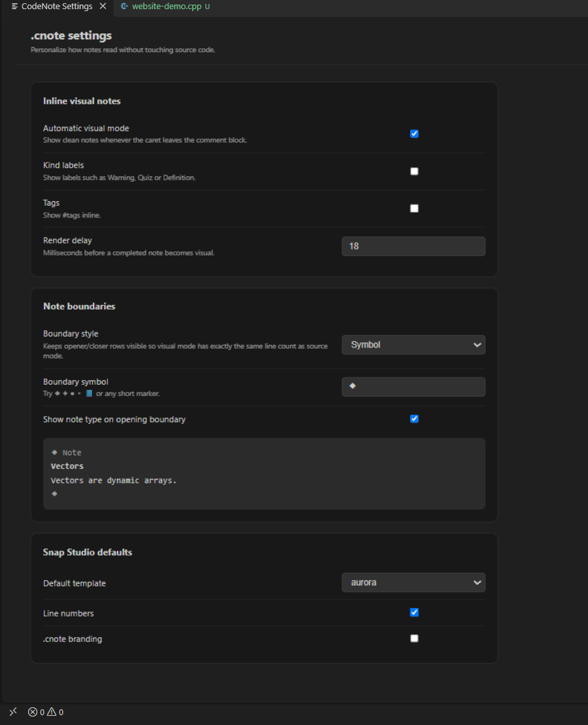Click the 'Line numbers' setting label
This screenshot has width=588, height=725.
click(x=69, y=613)
